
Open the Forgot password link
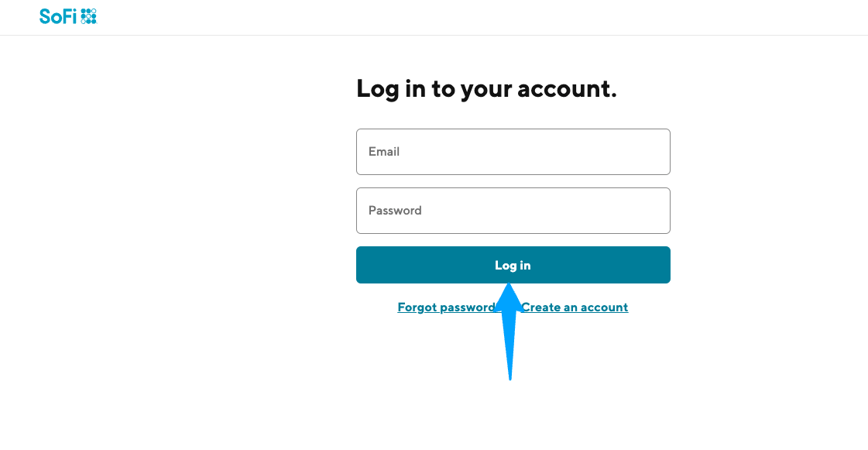pos(445,307)
